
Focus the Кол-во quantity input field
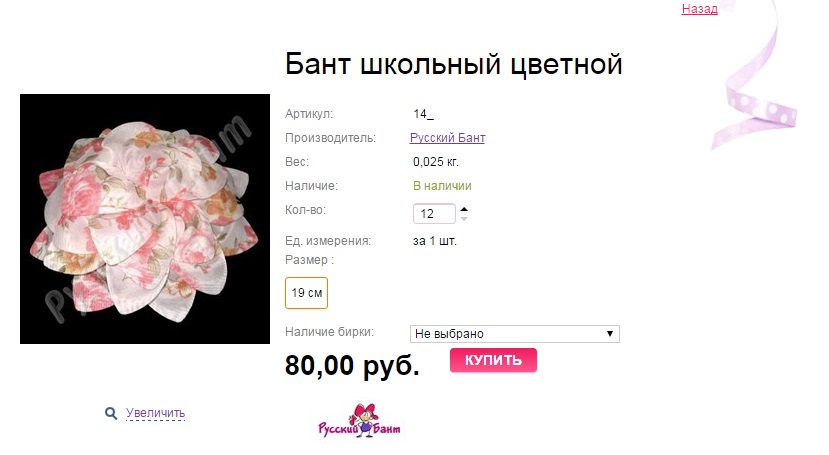coord(434,213)
